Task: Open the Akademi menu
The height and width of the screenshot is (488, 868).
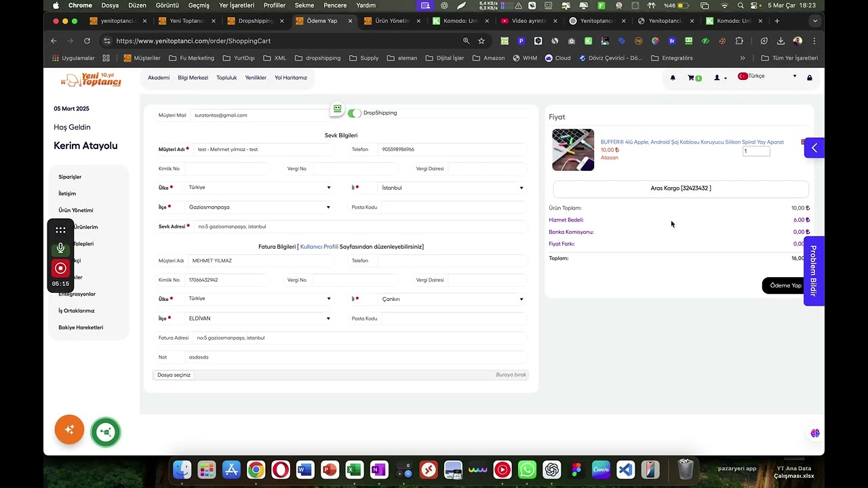Action: tap(159, 78)
